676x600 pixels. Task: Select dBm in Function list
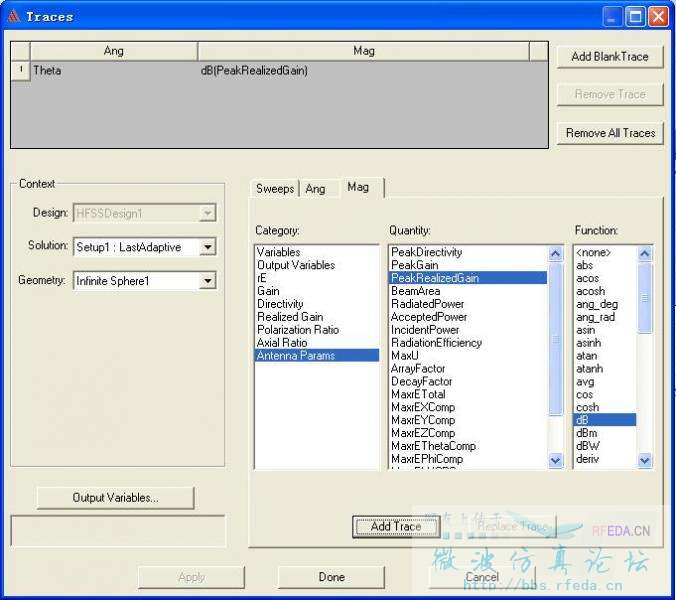(586, 433)
